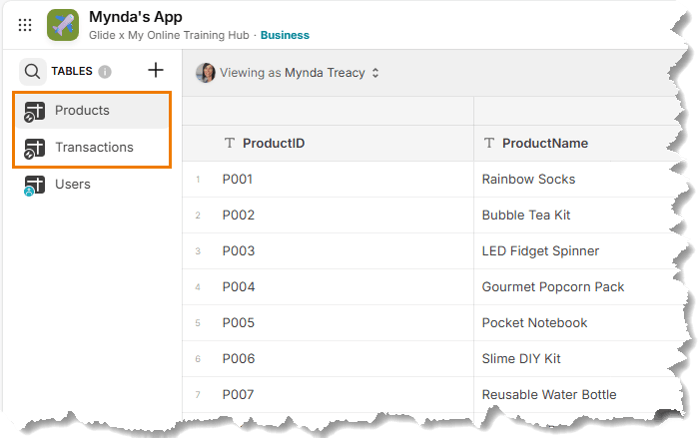698x438 pixels.
Task: Select the Transactions table in sidebar
Action: tap(92, 147)
